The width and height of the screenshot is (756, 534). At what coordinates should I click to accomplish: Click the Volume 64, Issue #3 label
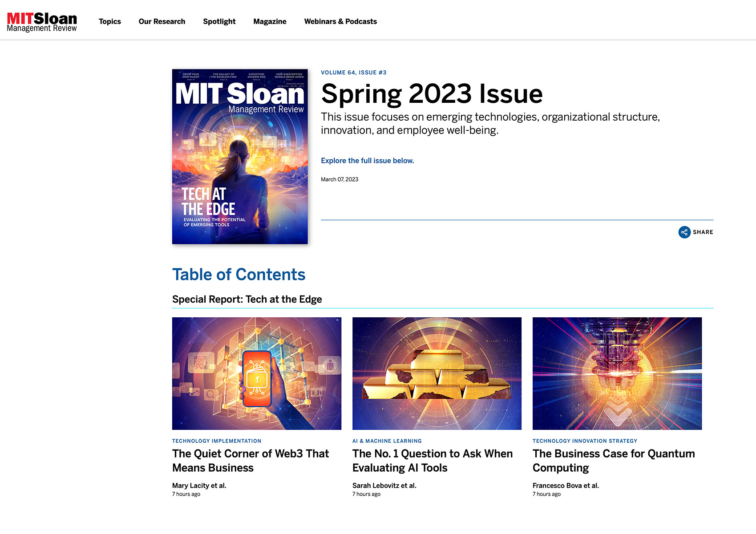[354, 73]
